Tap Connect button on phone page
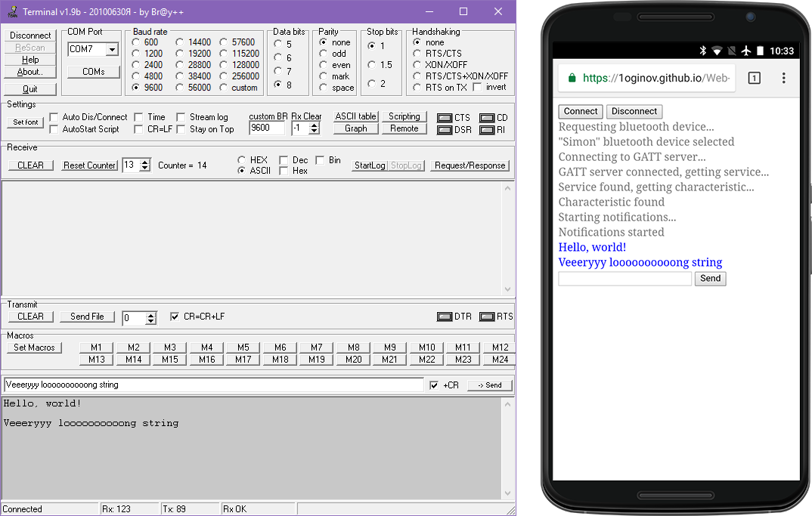 click(581, 111)
